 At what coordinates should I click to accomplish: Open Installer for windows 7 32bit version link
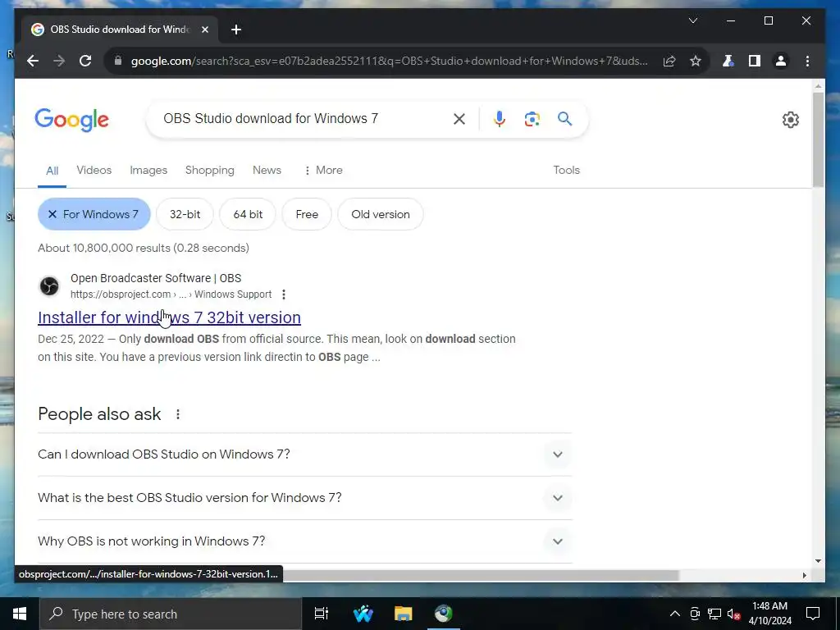169,317
